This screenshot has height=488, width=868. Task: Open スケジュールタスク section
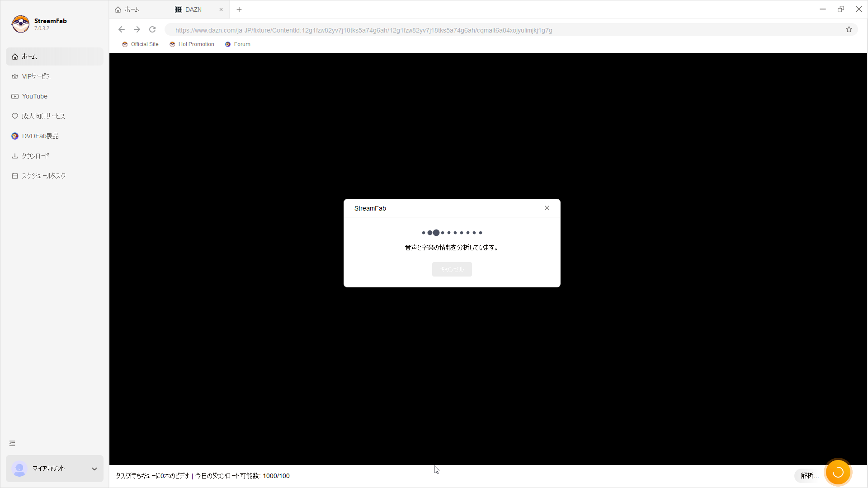[x=55, y=176]
